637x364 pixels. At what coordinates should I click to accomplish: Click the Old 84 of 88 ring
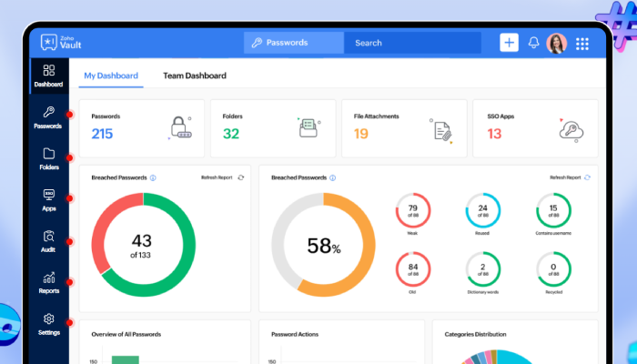(x=413, y=269)
